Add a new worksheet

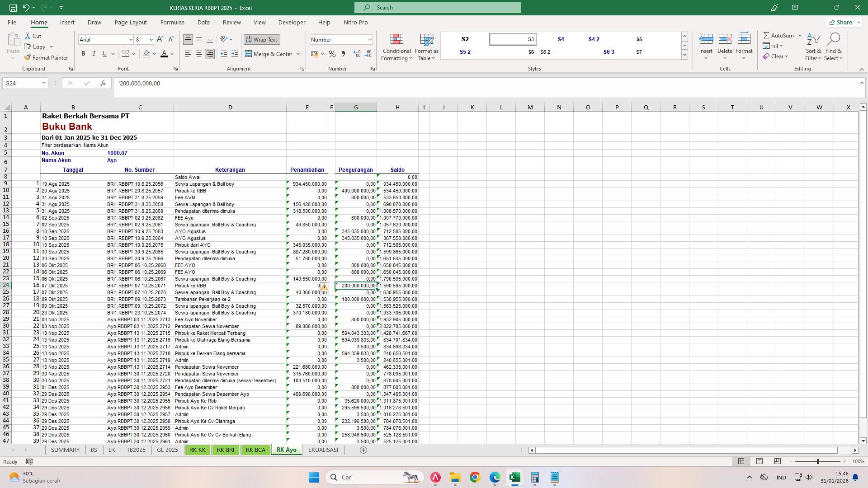pyautogui.click(x=363, y=450)
